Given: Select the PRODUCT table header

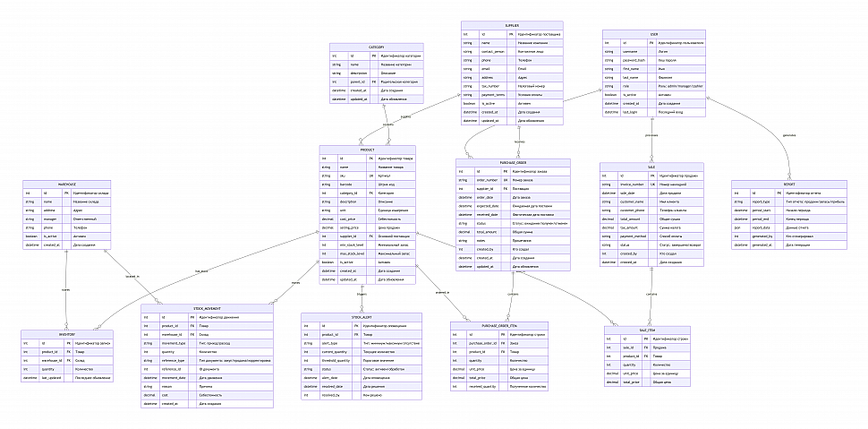Looking at the screenshot, I should pyautogui.click(x=367, y=150).
